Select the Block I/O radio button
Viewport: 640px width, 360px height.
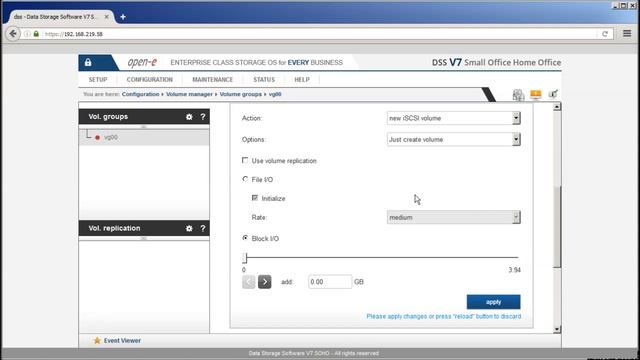tap(245, 238)
